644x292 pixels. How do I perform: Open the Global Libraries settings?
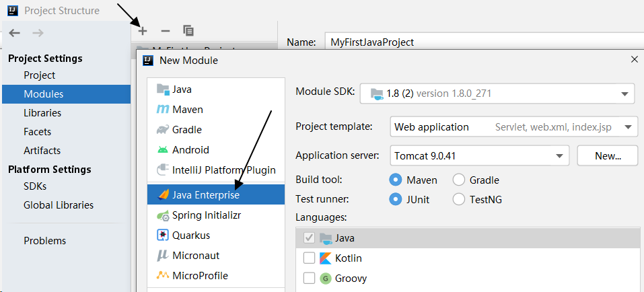[59, 205]
